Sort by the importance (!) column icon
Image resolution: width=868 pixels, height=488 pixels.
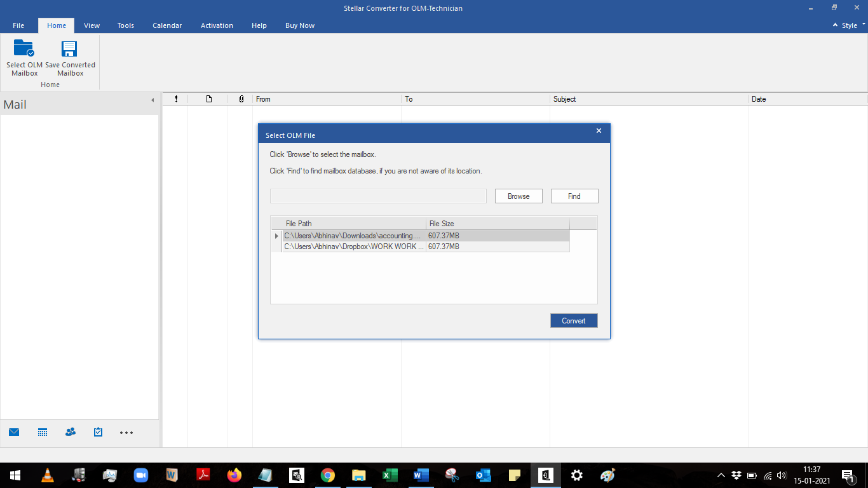(176, 99)
